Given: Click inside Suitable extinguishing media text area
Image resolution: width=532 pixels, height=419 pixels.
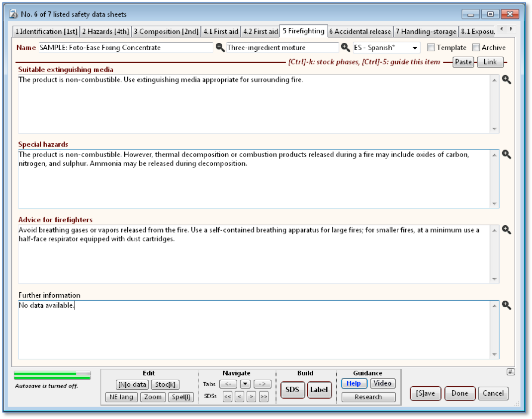Looking at the screenshot, I should 254,104.
